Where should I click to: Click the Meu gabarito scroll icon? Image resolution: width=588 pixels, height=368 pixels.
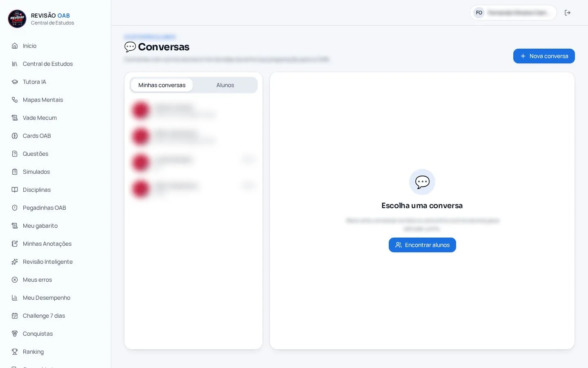click(15, 226)
